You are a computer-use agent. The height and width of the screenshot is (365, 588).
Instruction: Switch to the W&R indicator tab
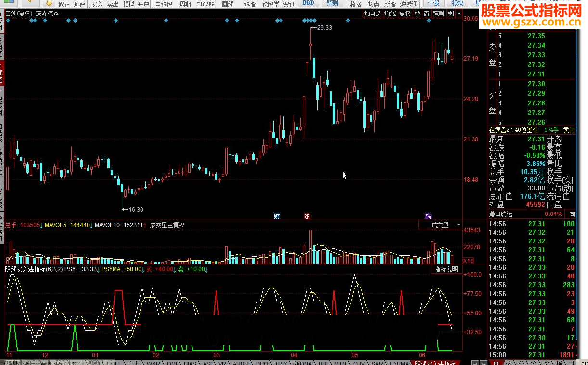(x=153, y=363)
